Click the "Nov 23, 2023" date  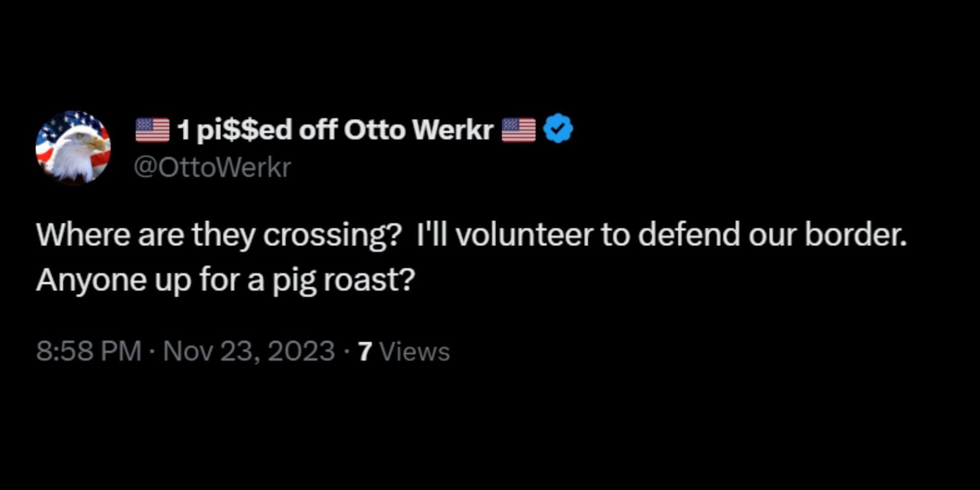click(x=249, y=351)
